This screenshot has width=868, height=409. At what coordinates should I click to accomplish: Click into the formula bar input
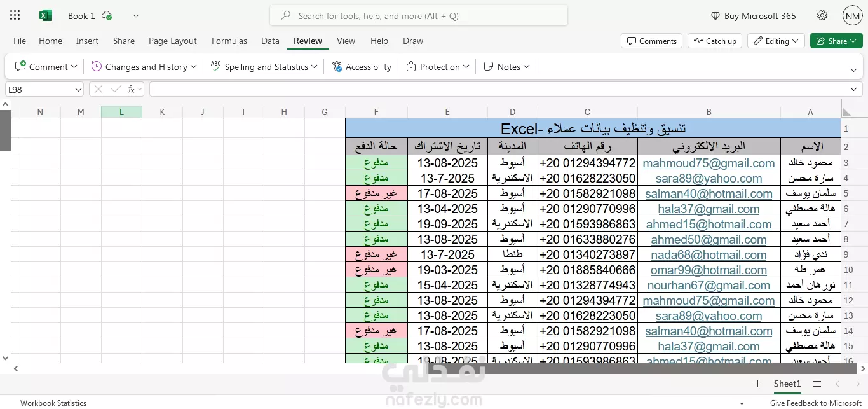click(499, 90)
